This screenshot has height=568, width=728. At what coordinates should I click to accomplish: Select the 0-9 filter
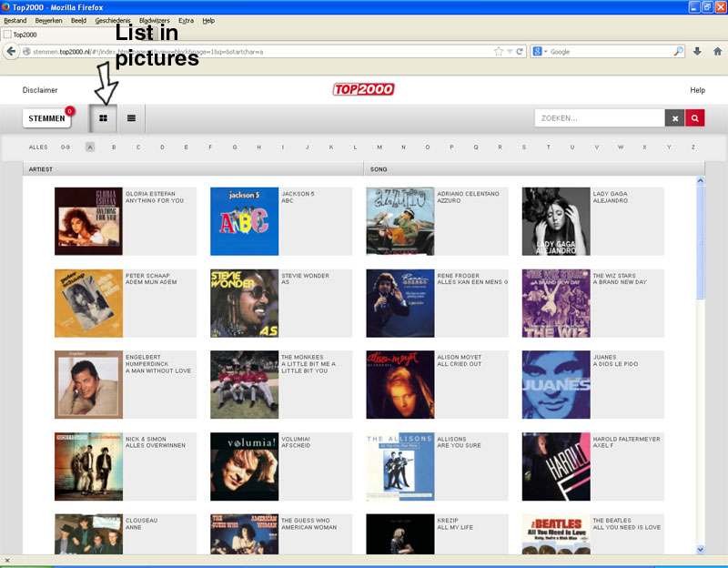[66, 147]
